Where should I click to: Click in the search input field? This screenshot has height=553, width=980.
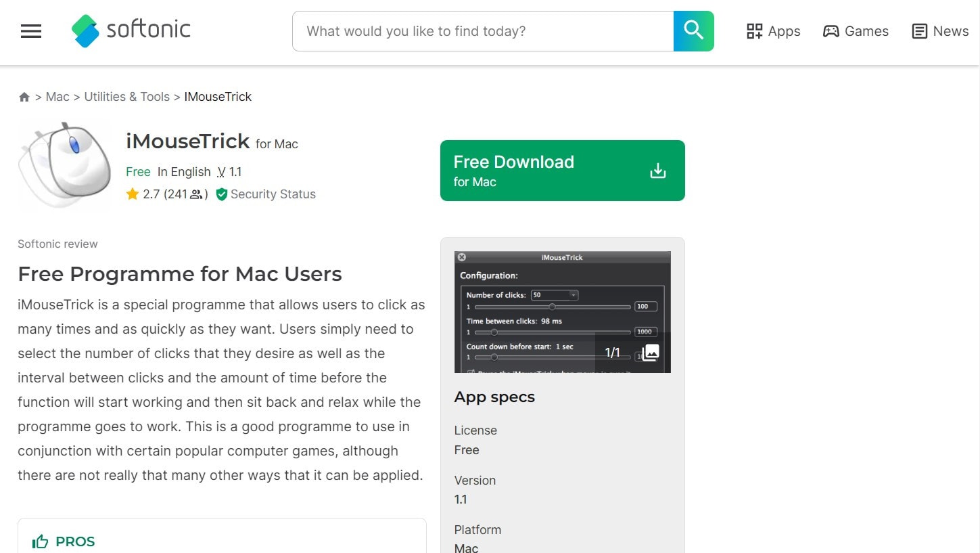click(x=483, y=31)
